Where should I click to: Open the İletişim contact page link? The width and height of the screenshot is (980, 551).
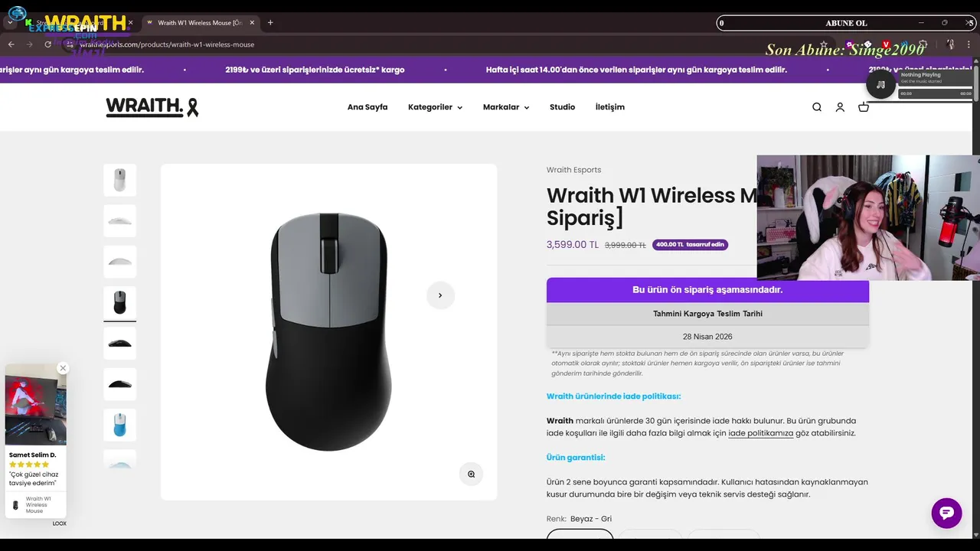click(610, 107)
